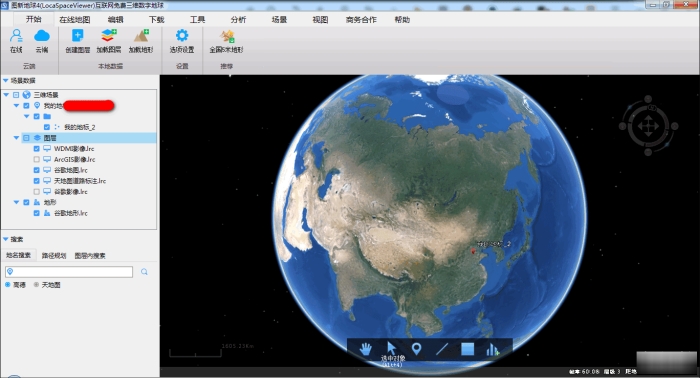This screenshot has width=700, height=378.
Task: Open the 在线地图 ribbon tab
Action: point(75,20)
